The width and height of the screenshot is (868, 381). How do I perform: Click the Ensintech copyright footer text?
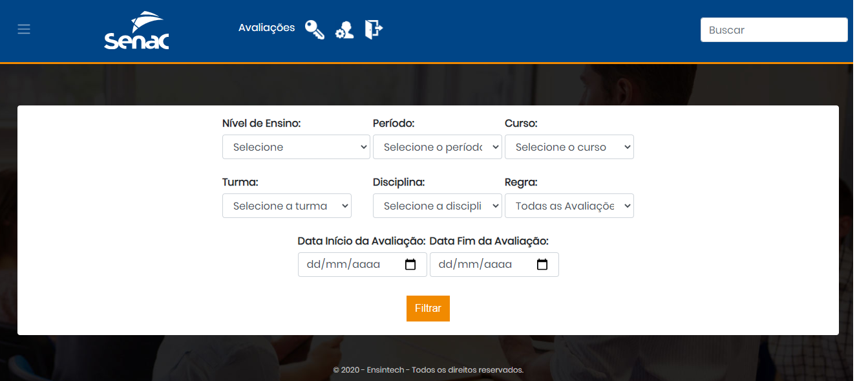point(428,370)
